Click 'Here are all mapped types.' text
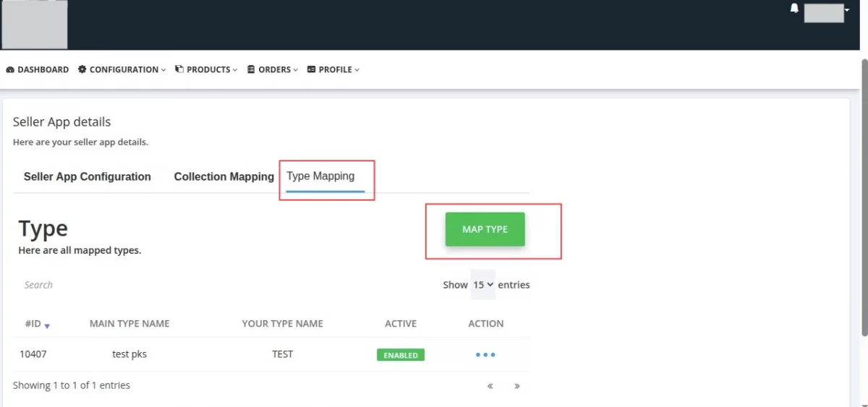This screenshot has width=868, height=407. [x=80, y=251]
